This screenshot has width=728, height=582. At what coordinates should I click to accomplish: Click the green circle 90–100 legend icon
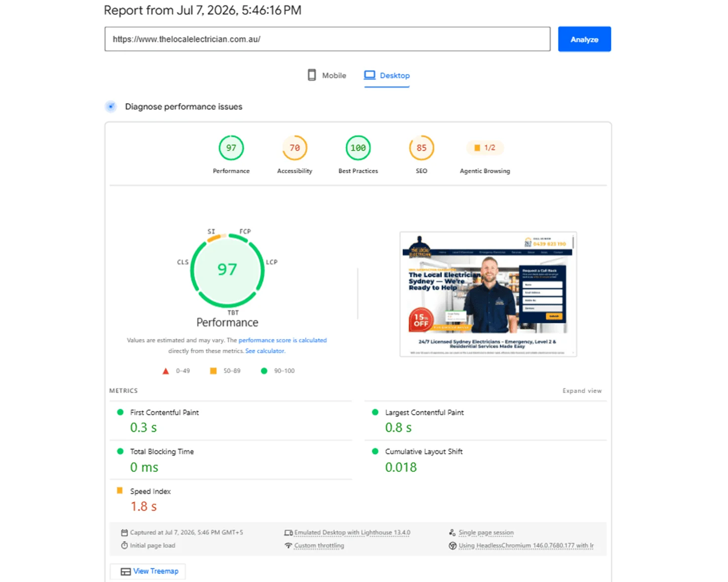pyautogui.click(x=264, y=371)
